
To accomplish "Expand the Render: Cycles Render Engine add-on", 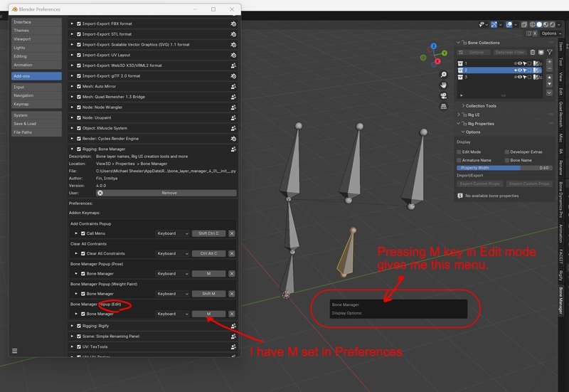I will coord(72,138).
